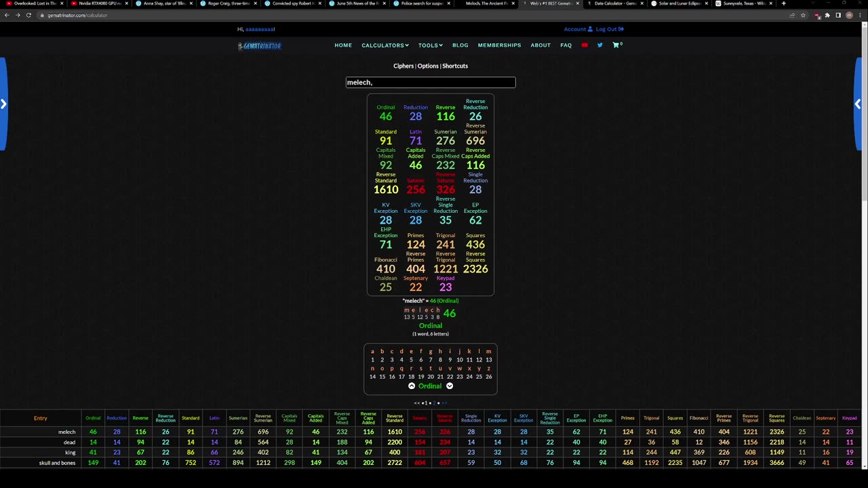868x488 pixels.
Task: Click the browser profile avatar
Action: pos(849,15)
